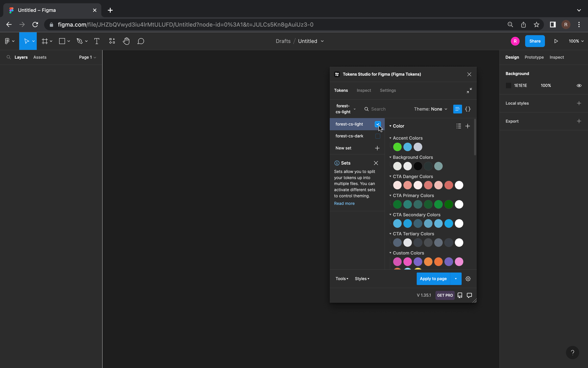The image size is (588, 368).
Task: Collapse the CTA Danger Colors group
Action: pos(390,176)
